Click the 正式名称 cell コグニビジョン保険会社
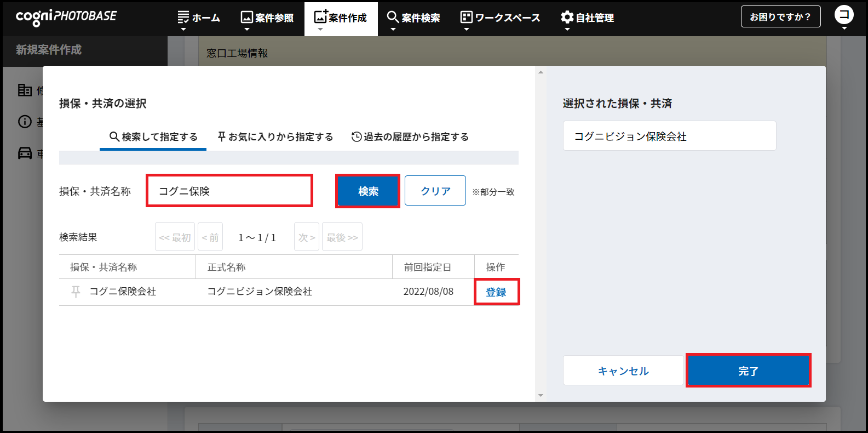Screen dimensions: 868x433 [x=260, y=292]
